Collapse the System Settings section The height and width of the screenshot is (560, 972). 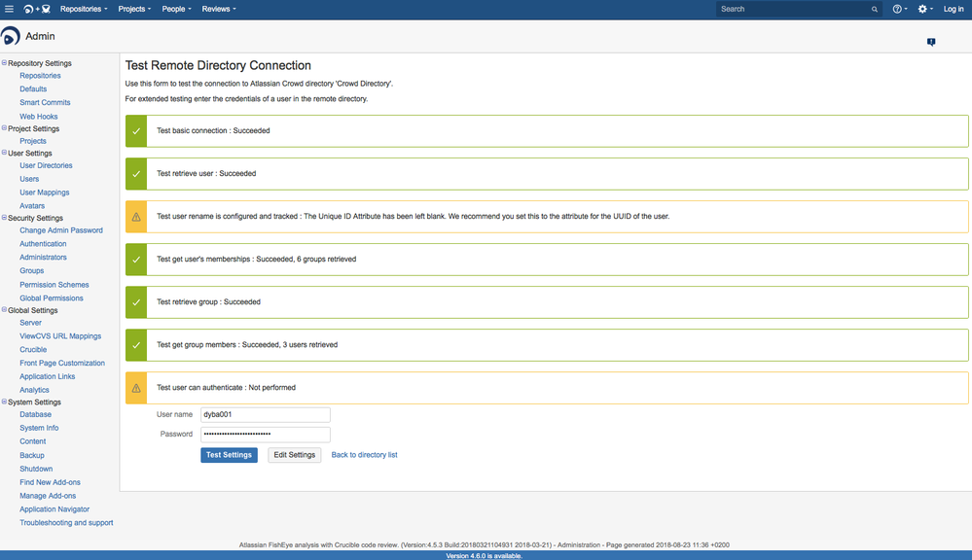click(4, 402)
